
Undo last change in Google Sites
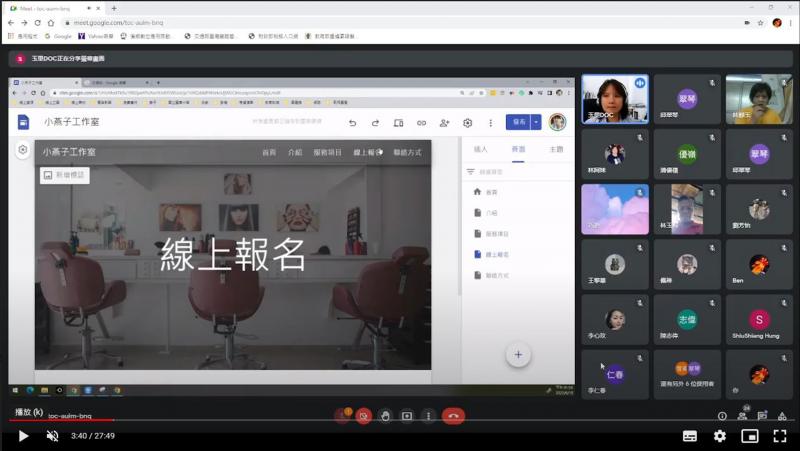click(x=353, y=123)
